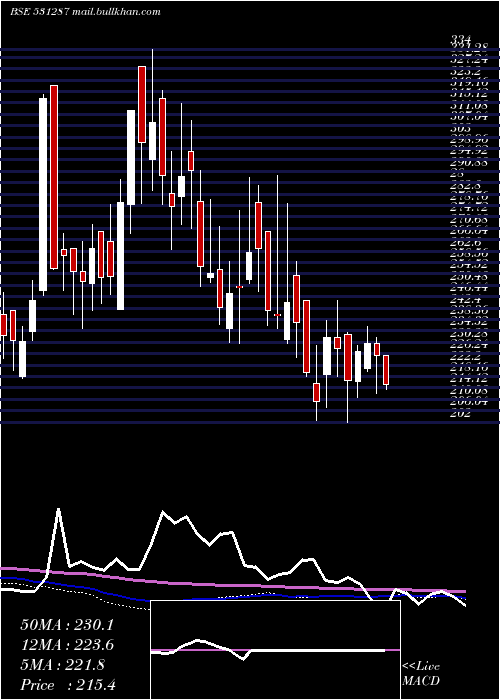Click the 210.08 price axis label

click(468, 391)
